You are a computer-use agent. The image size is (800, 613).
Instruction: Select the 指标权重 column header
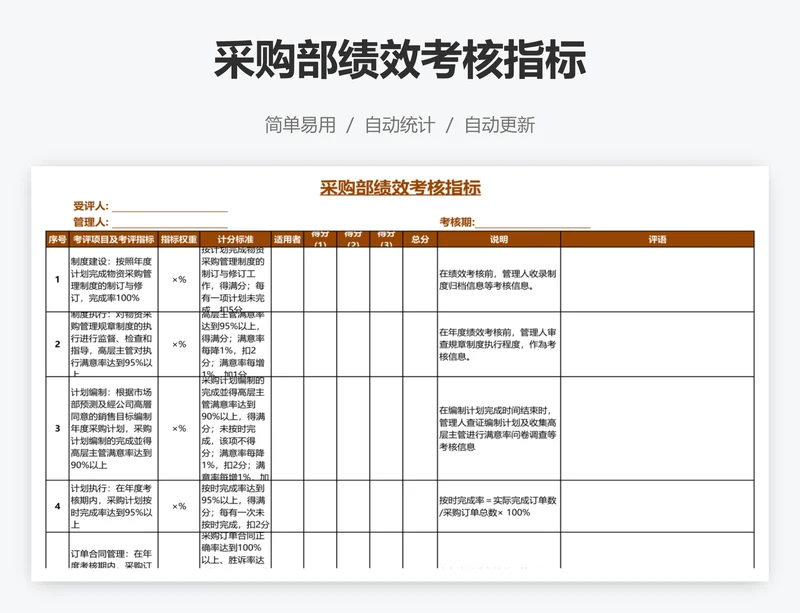179,239
